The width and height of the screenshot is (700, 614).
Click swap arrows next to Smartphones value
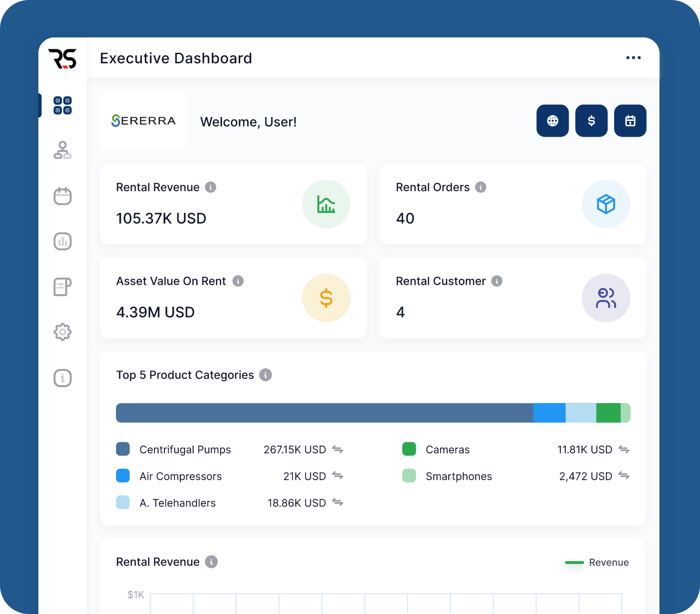(x=624, y=476)
